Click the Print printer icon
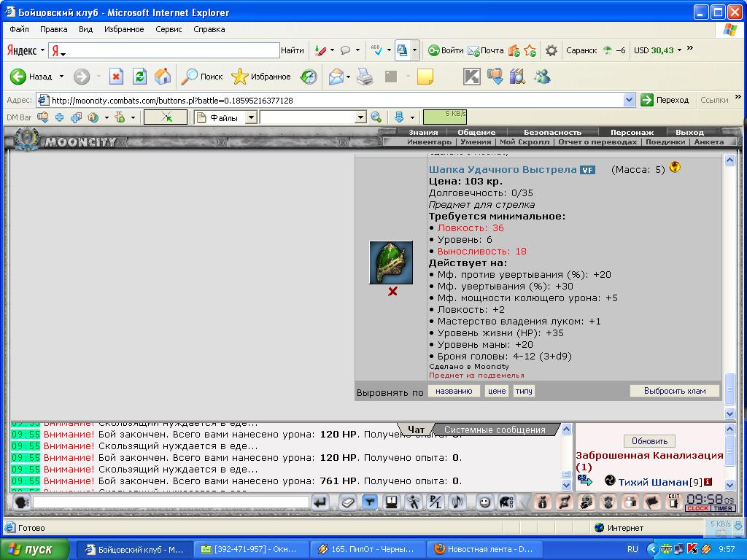The height and width of the screenshot is (560, 747). (x=365, y=76)
